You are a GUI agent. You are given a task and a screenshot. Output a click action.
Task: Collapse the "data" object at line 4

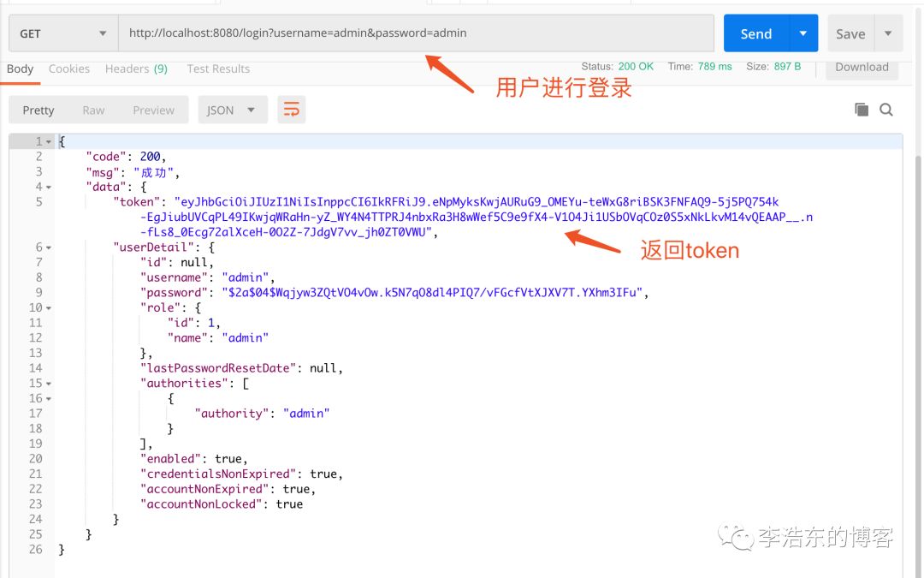click(48, 188)
